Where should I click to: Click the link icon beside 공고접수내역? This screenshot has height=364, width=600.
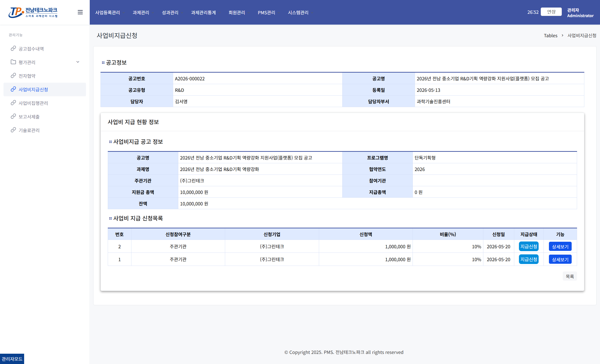click(x=13, y=48)
